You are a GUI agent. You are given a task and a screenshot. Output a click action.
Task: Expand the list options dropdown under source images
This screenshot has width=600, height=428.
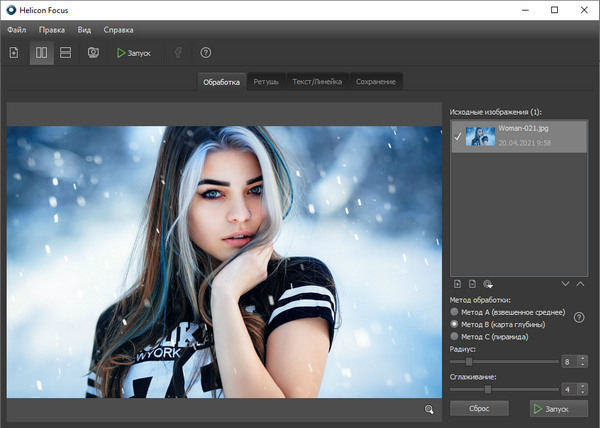click(x=487, y=285)
